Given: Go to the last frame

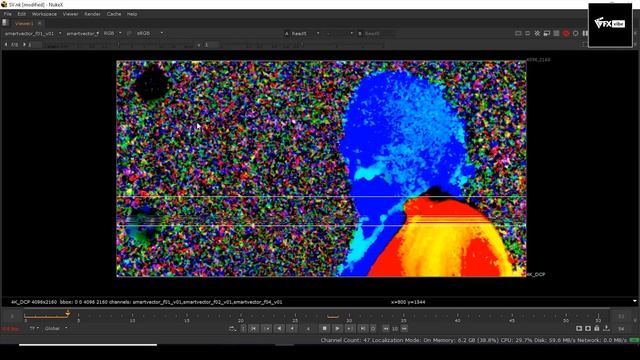Looking at the screenshot, I should click(x=362, y=329).
